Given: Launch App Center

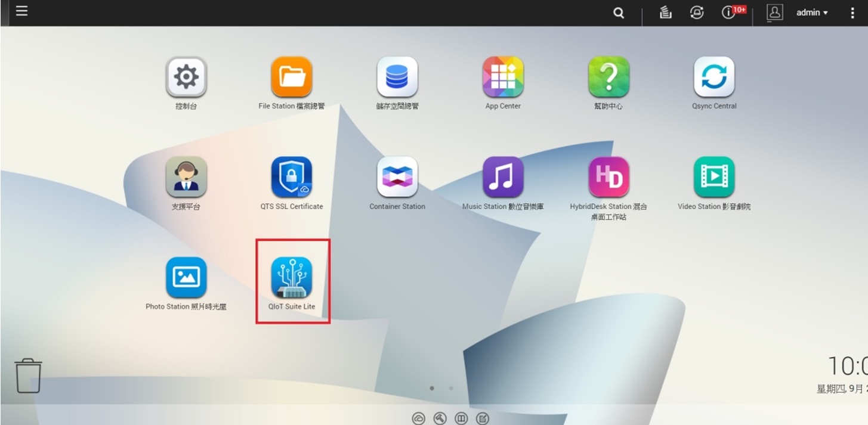Looking at the screenshot, I should coord(503,77).
